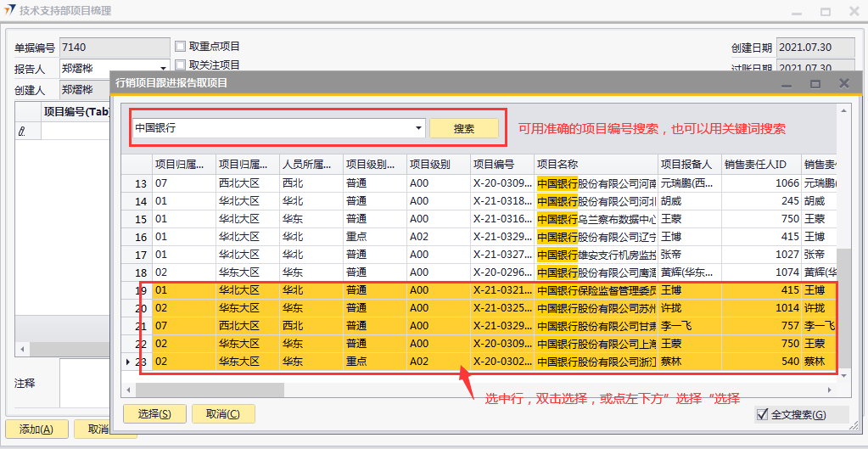Image resolution: width=868 pixels, height=449 pixels.
Task: Click the 添加(A) button
Action: point(36,429)
